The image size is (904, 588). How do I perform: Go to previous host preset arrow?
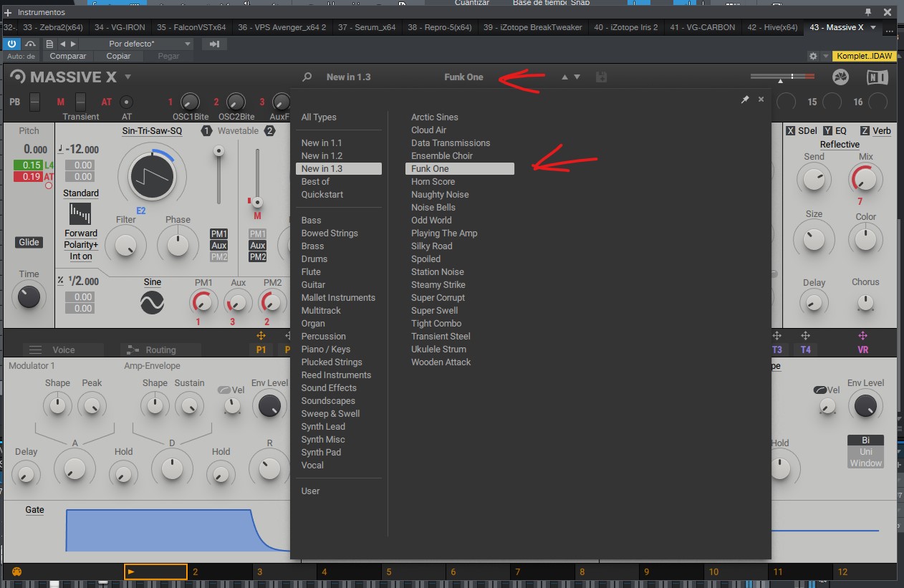pyautogui.click(x=62, y=44)
